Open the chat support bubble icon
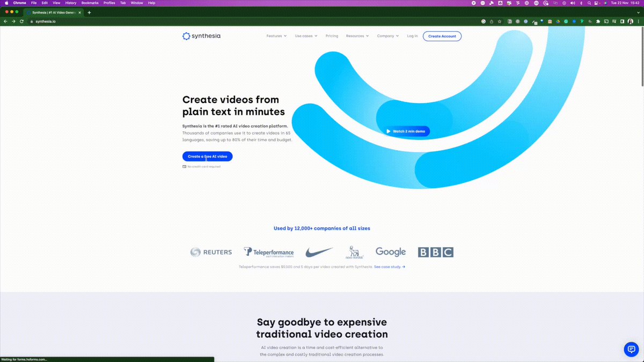This screenshot has width=644, height=362. 631,349
